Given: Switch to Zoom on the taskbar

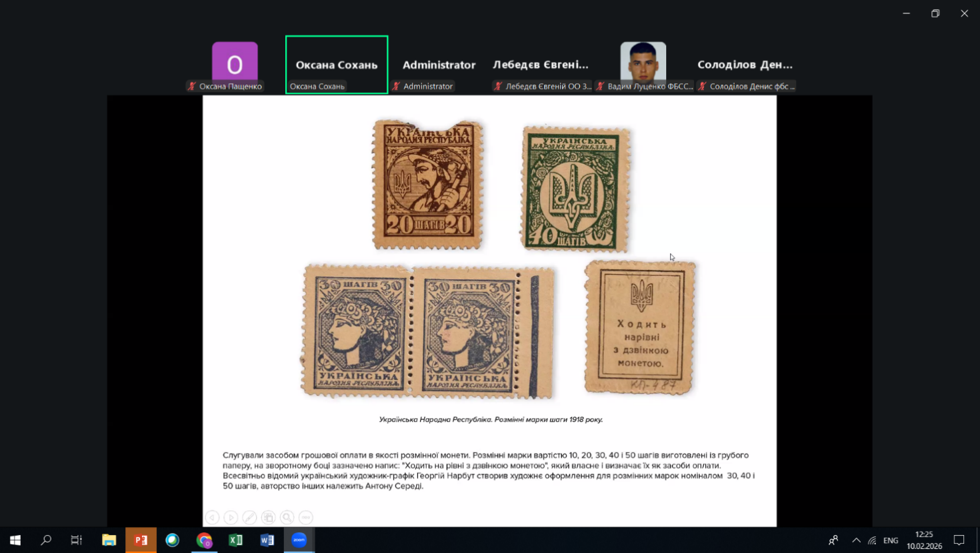Looking at the screenshot, I should (299, 540).
